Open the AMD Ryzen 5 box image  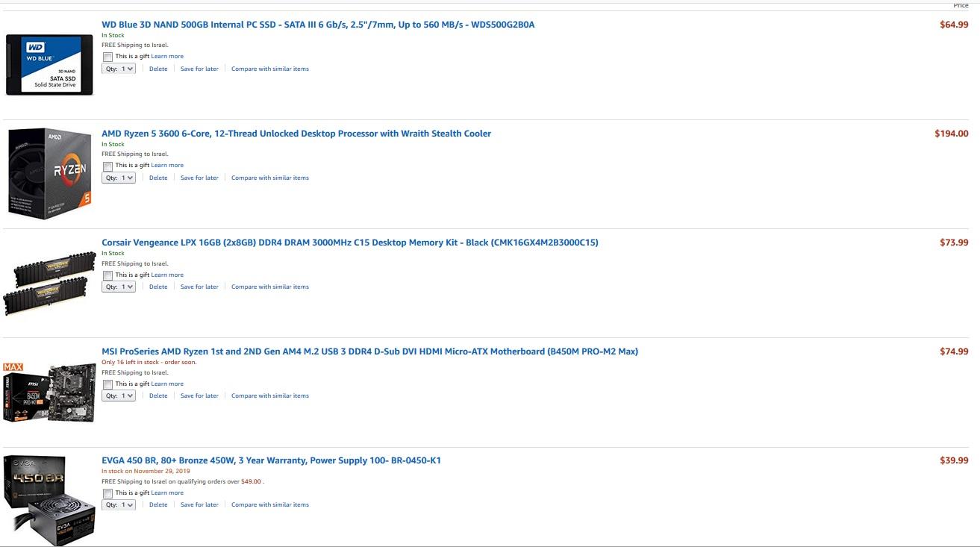50,173
